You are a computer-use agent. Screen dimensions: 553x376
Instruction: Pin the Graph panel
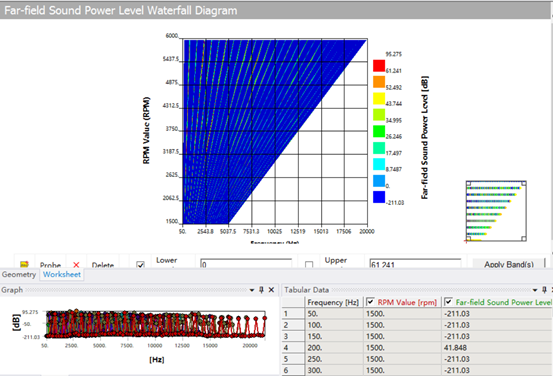pyautogui.click(x=261, y=290)
